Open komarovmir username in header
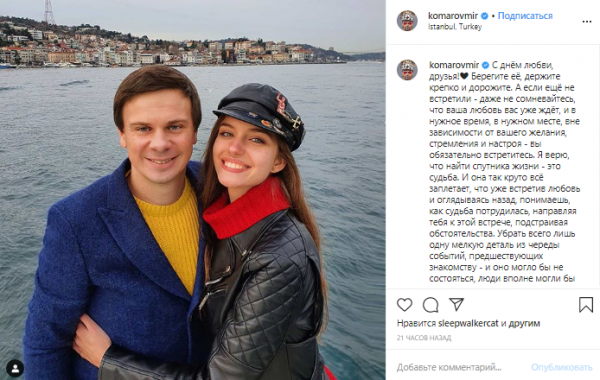600x380 pixels. (x=453, y=16)
